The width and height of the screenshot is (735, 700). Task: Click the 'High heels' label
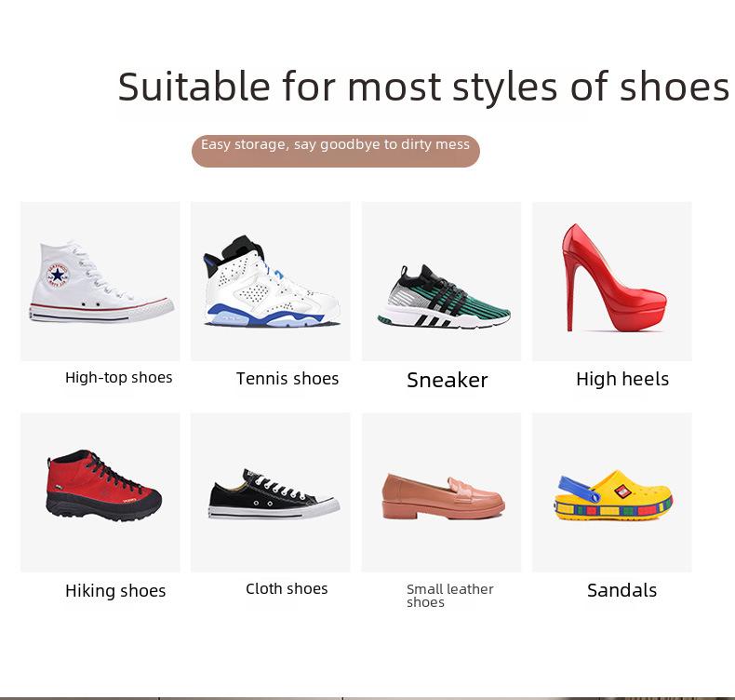click(622, 379)
